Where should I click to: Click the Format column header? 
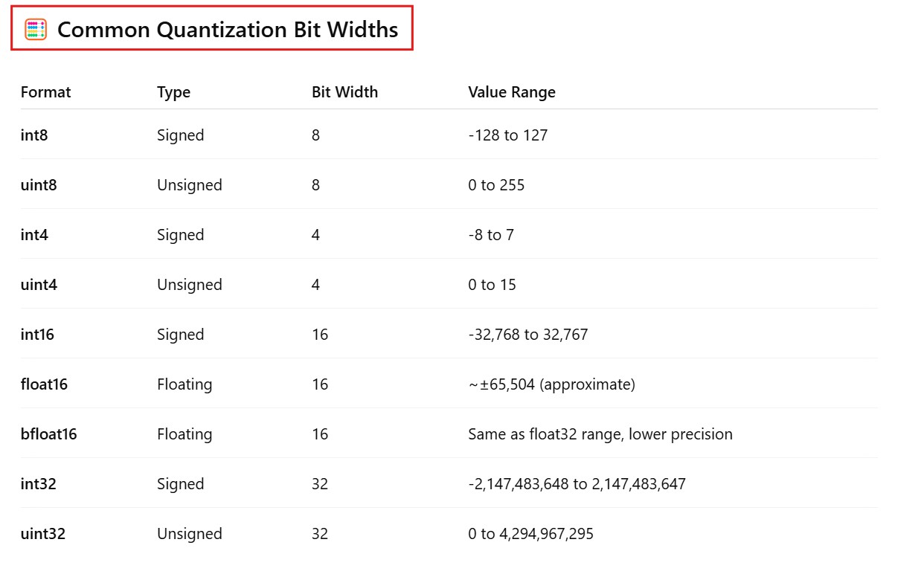click(x=46, y=92)
